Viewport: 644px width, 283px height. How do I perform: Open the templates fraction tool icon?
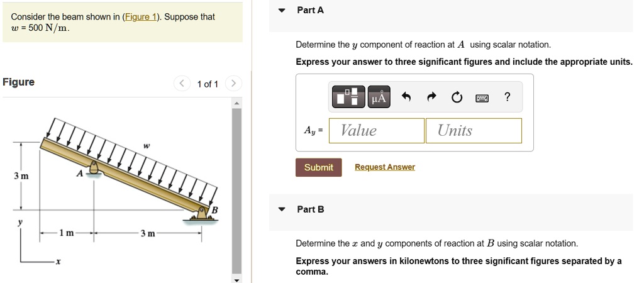348,97
